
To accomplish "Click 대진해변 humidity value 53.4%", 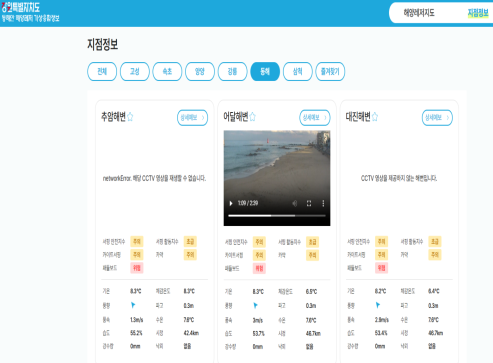I will click(x=381, y=333).
